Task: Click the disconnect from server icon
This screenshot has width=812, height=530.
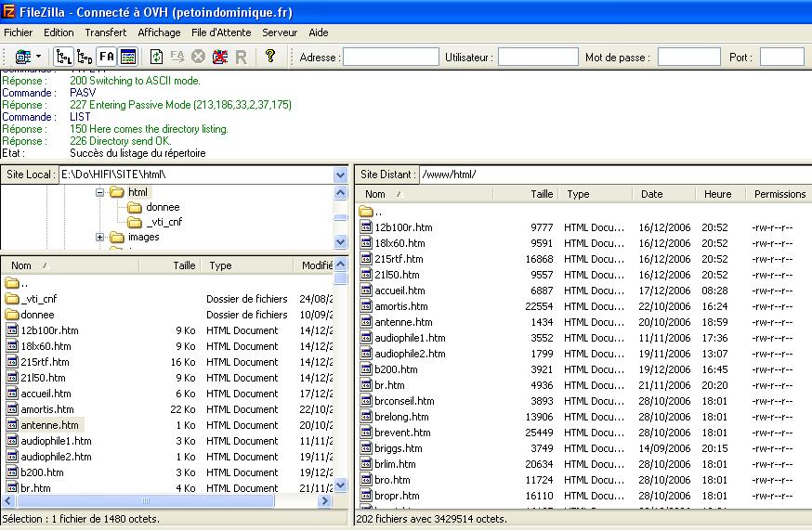Action: click(219, 57)
